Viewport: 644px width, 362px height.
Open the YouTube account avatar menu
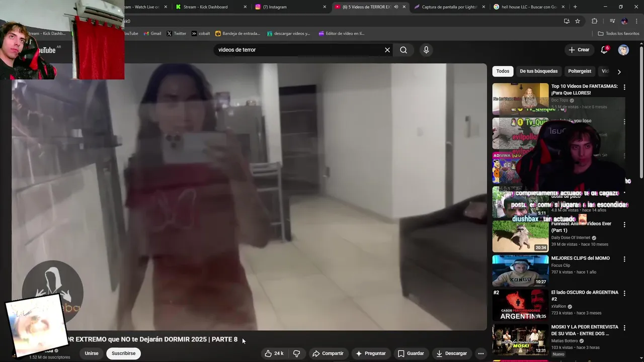pos(623,50)
